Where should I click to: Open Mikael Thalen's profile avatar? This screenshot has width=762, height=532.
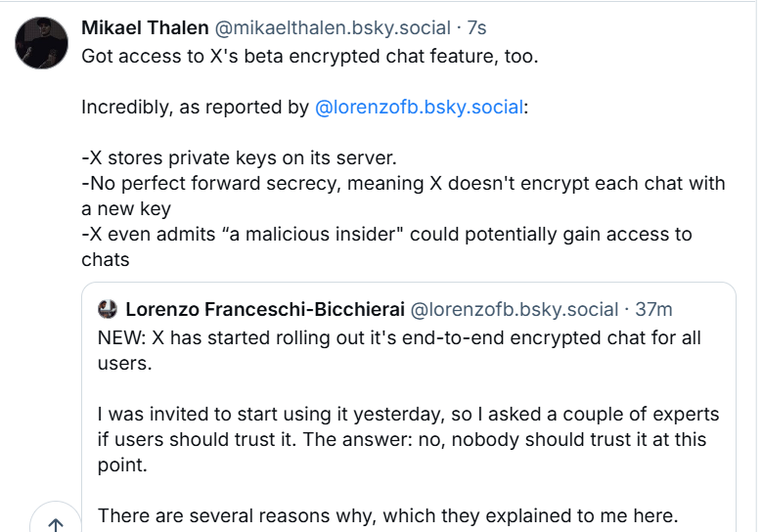point(41,43)
